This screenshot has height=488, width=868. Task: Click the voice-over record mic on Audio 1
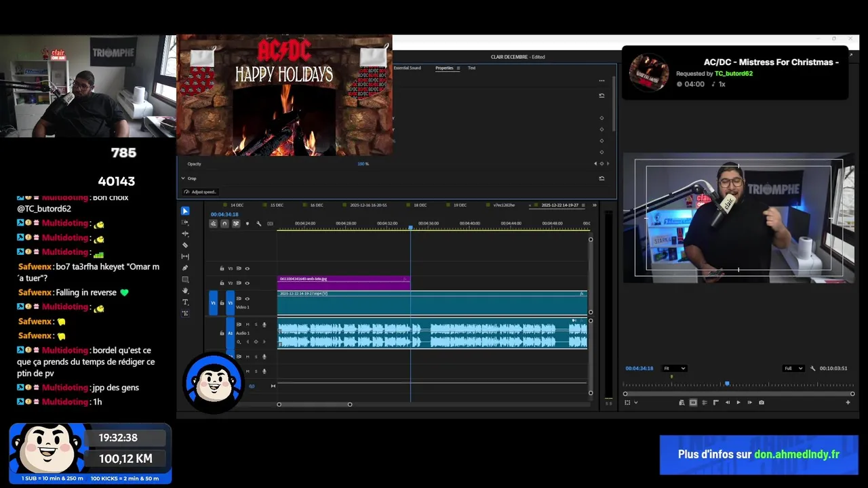pos(264,325)
